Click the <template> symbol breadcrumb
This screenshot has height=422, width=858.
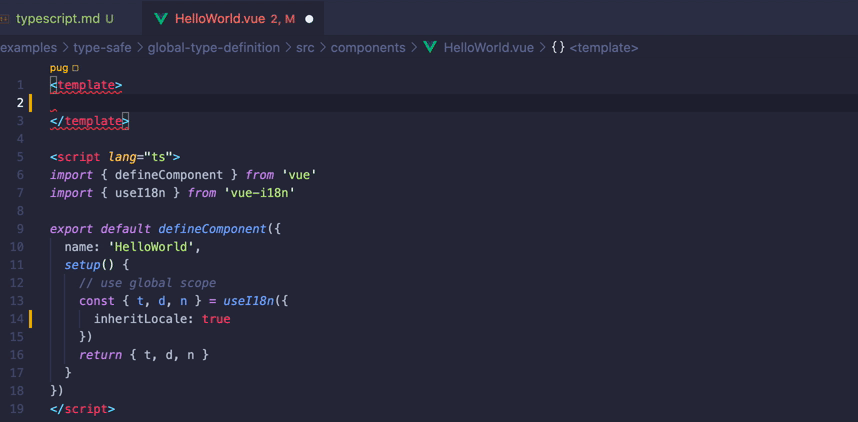604,47
